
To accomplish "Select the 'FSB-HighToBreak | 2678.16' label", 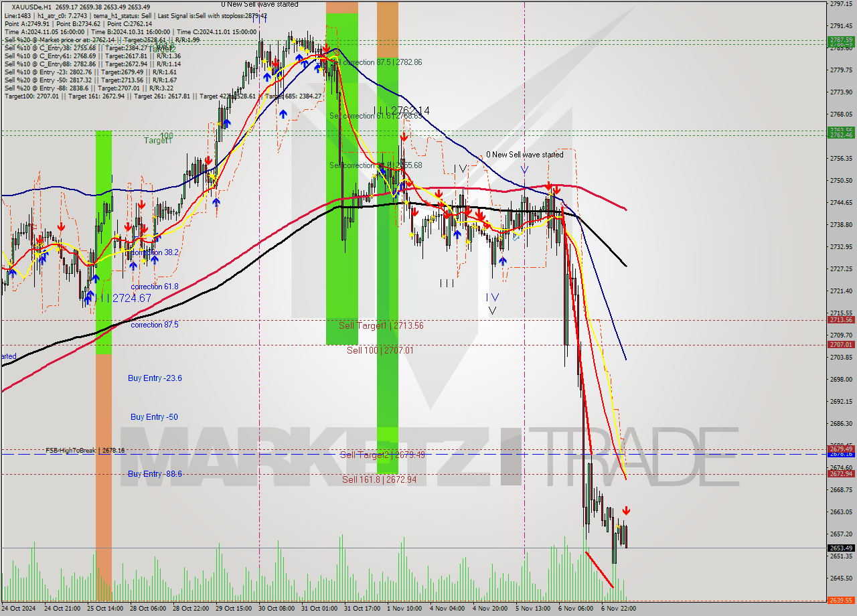I will click(85, 451).
